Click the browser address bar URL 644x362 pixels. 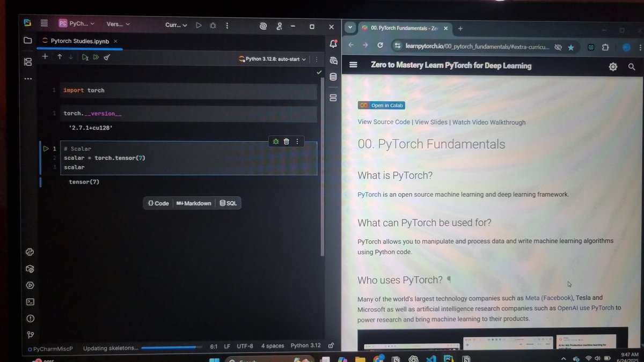tap(477, 47)
